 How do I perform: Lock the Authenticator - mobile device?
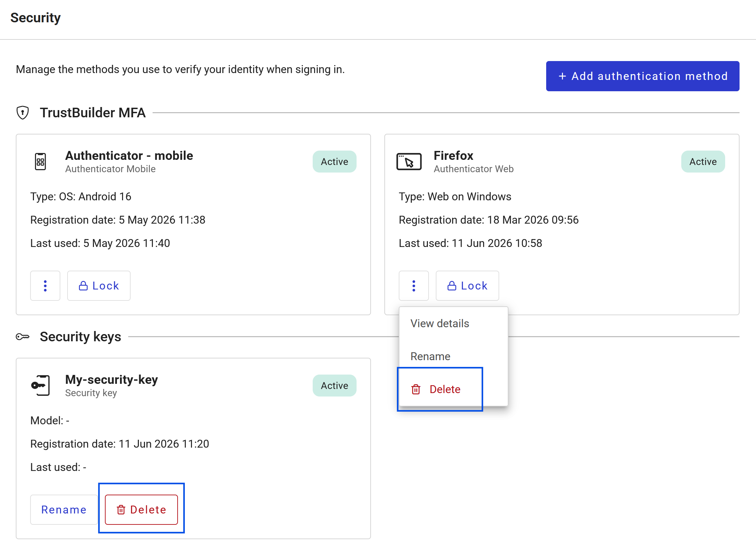pyautogui.click(x=99, y=286)
